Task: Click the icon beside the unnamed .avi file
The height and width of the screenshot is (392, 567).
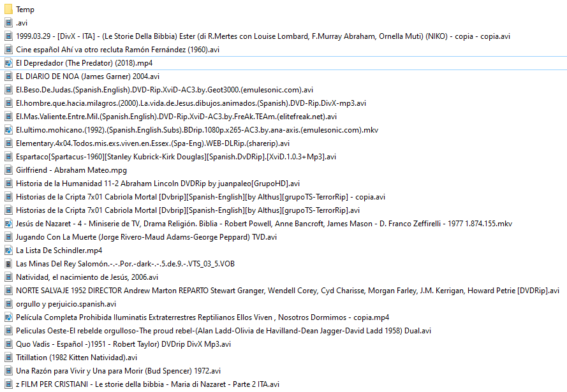Action: (8, 23)
